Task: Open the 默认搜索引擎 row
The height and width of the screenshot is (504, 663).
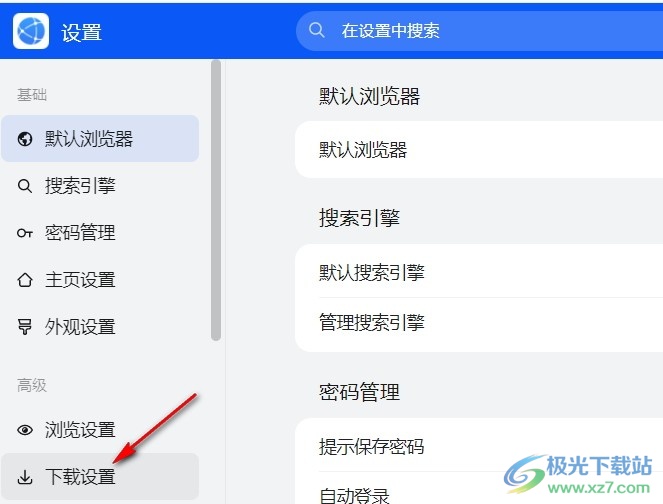Action: [479, 272]
